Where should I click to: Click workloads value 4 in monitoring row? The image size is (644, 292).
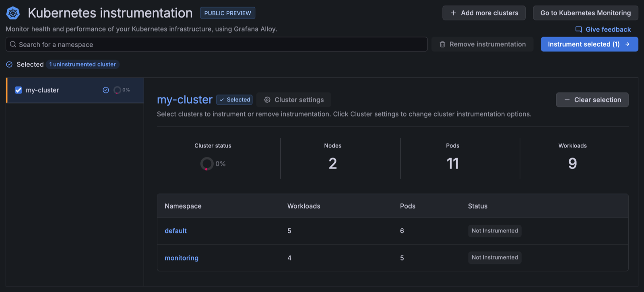[289, 258]
